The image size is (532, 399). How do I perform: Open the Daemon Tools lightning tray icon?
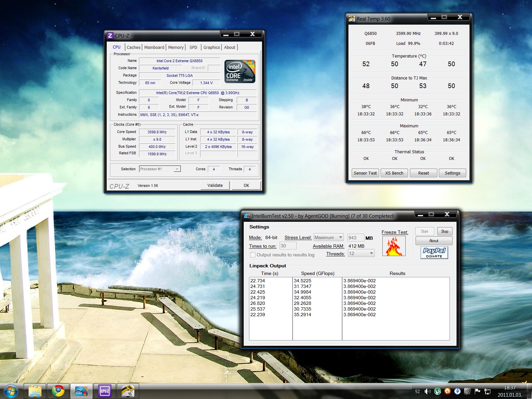tap(458, 392)
